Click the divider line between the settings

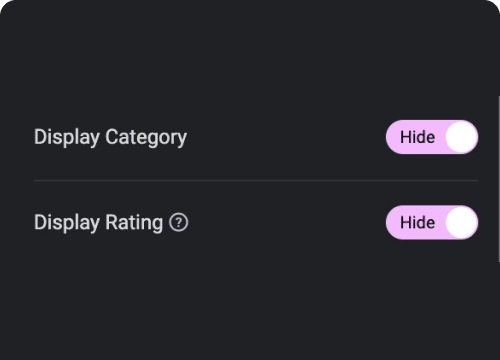click(256, 180)
